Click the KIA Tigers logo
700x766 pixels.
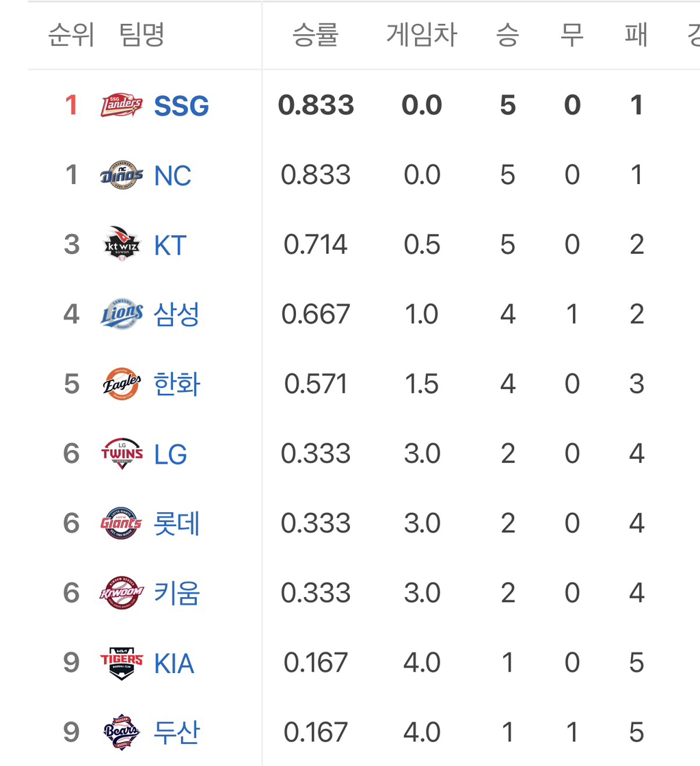tap(122, 663)
